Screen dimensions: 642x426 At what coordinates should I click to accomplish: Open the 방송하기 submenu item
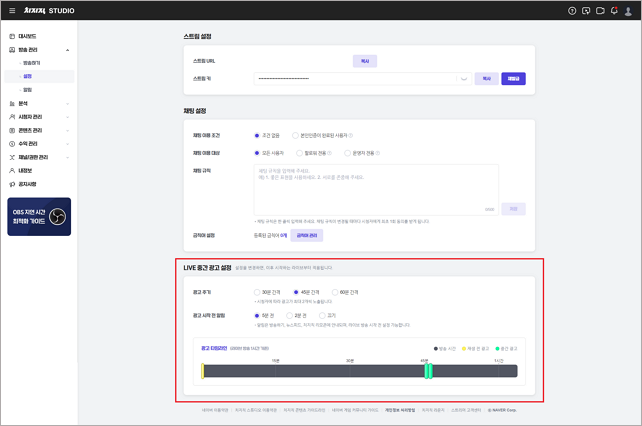coord(31,62)
